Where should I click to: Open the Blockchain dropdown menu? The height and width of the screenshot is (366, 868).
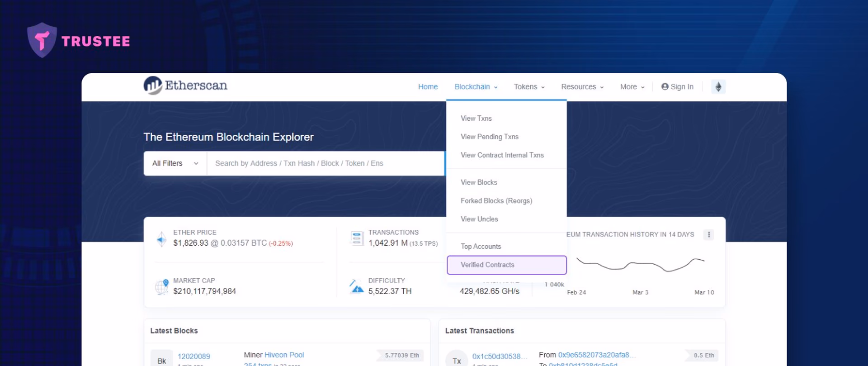click(x=476, y=87)
